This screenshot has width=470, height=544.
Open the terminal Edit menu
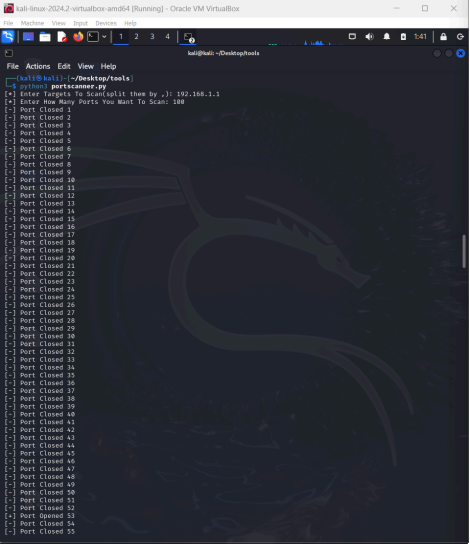pos(64,66)
